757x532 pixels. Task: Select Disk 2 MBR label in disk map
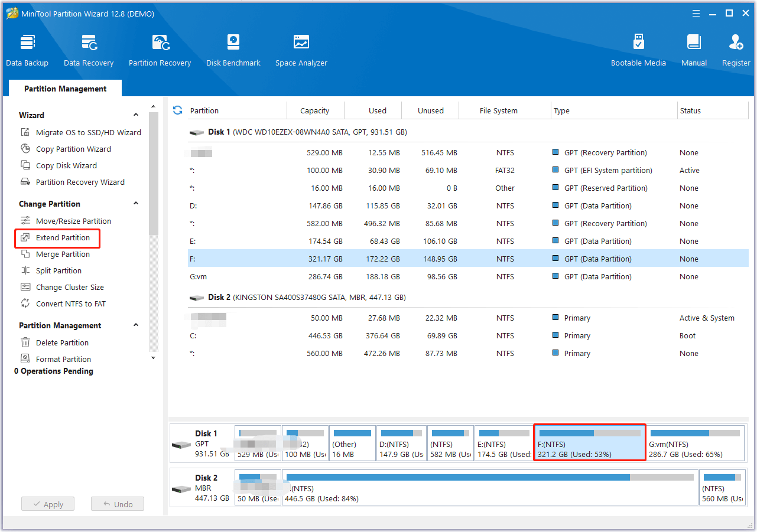click(x=201, y=488)
